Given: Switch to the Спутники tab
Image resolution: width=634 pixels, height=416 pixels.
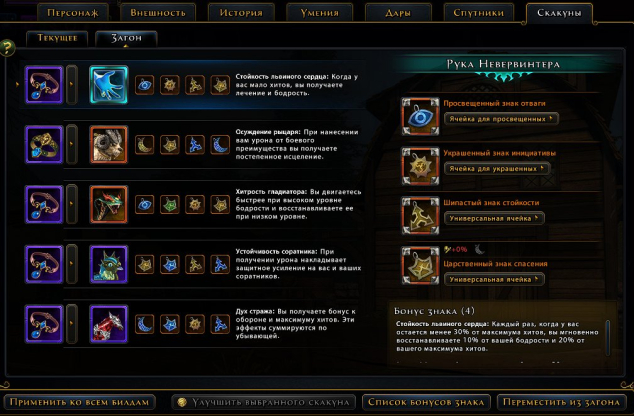Looking at the screenshot, I should [478, 13].
